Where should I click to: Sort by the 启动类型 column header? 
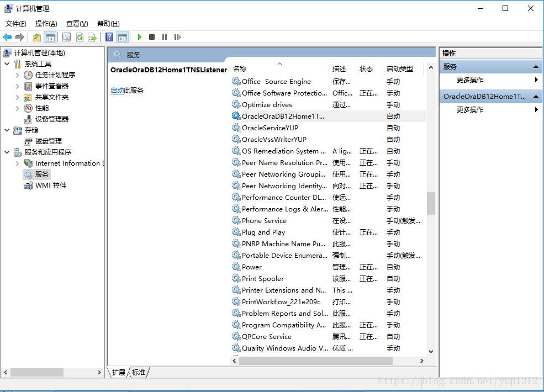coord(403,68)
